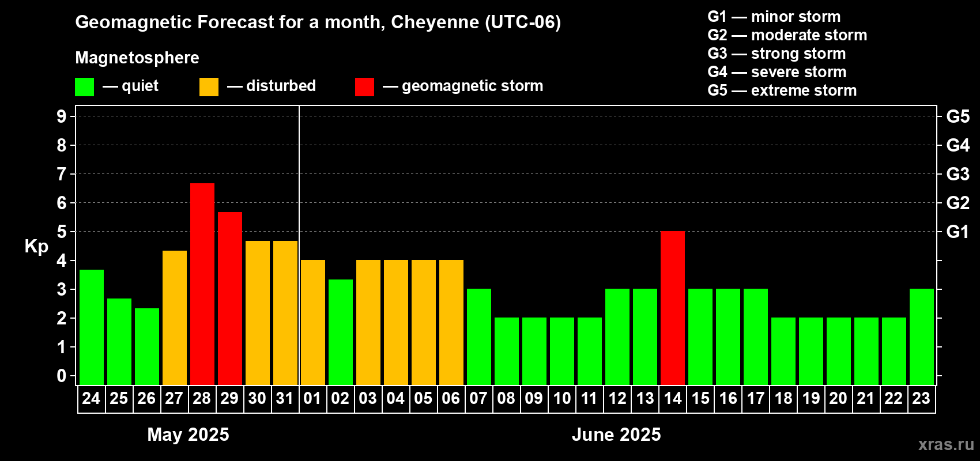
Task: Click the 'Magnetosphere' heading
Action: pyautogui.click(x=137, y=58)
